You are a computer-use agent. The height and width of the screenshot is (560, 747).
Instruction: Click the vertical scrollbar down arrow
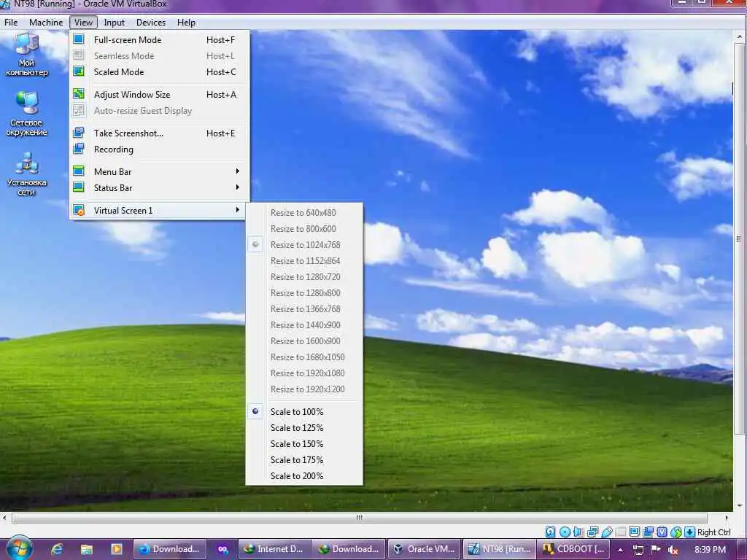point(740,506)
